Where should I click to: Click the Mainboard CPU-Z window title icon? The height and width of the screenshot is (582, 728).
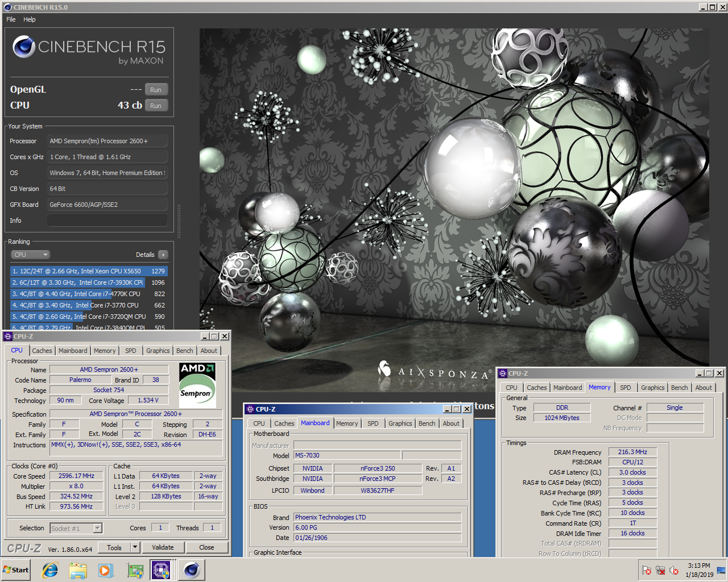point(250,409)
